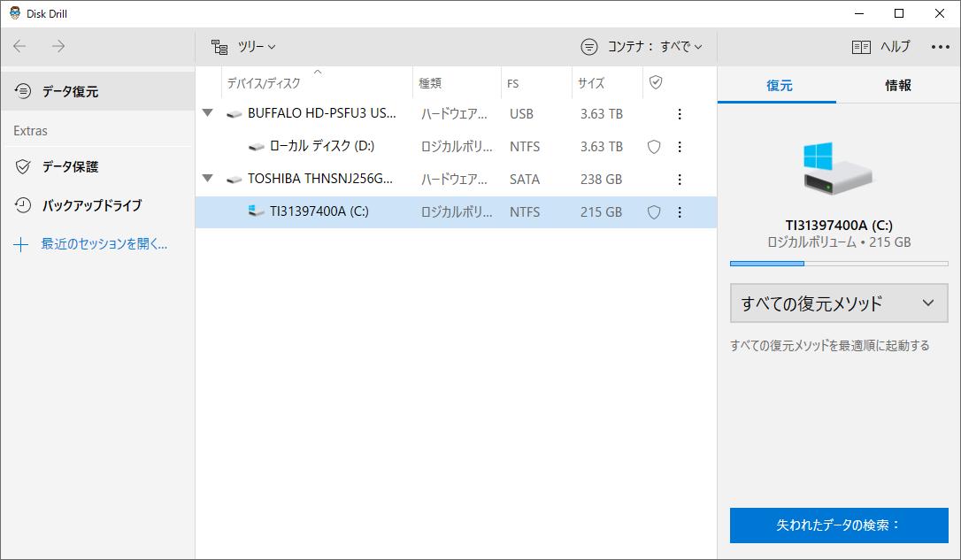Click the Disk Drill app icon in the title bar
The image size is (961, 560).
[x=15, y=13]
